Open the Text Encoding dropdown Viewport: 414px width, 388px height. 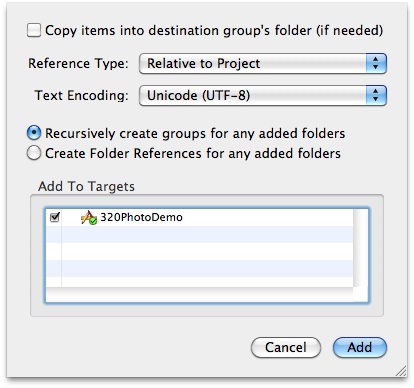263,96
